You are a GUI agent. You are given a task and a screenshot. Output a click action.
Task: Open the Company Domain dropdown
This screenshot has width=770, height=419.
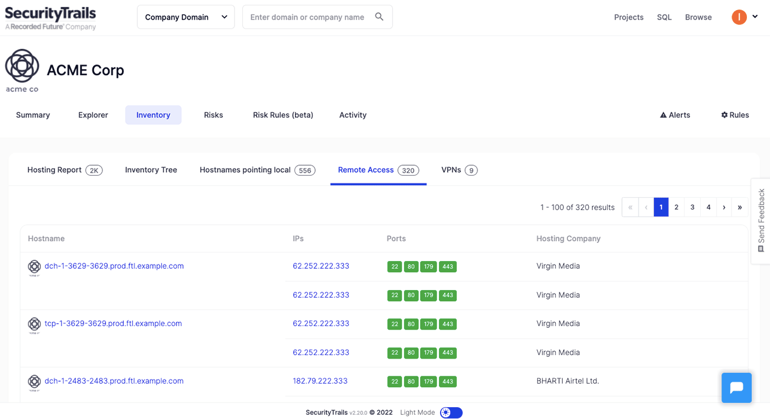pyautogui.click(x=186, y=17)
